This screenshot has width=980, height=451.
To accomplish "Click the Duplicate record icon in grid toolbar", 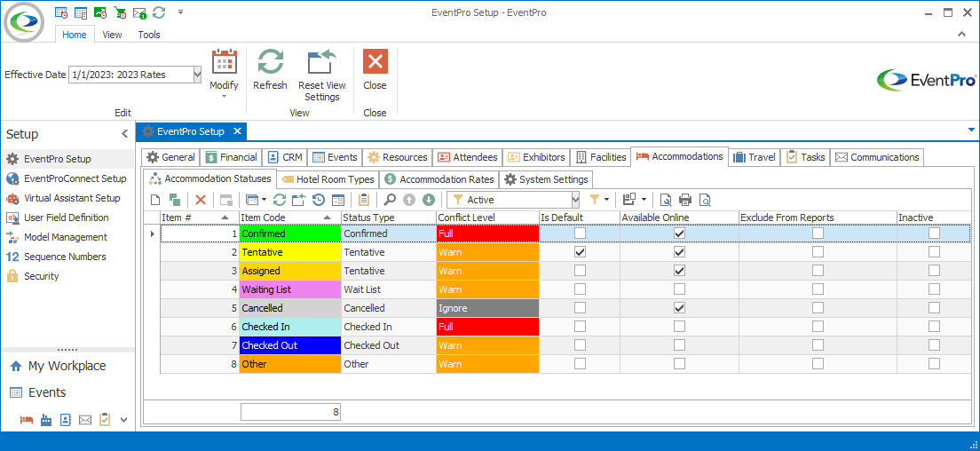I will [174, 200].
